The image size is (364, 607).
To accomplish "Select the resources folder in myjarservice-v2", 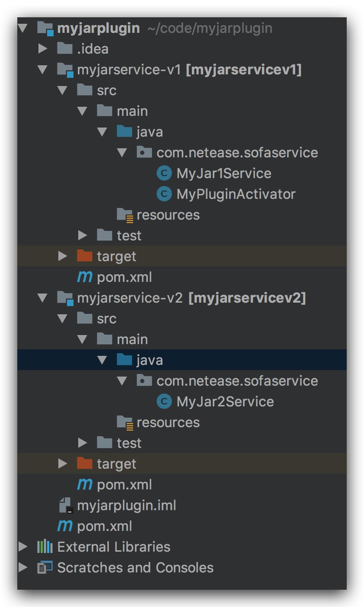I will (168, 422).
